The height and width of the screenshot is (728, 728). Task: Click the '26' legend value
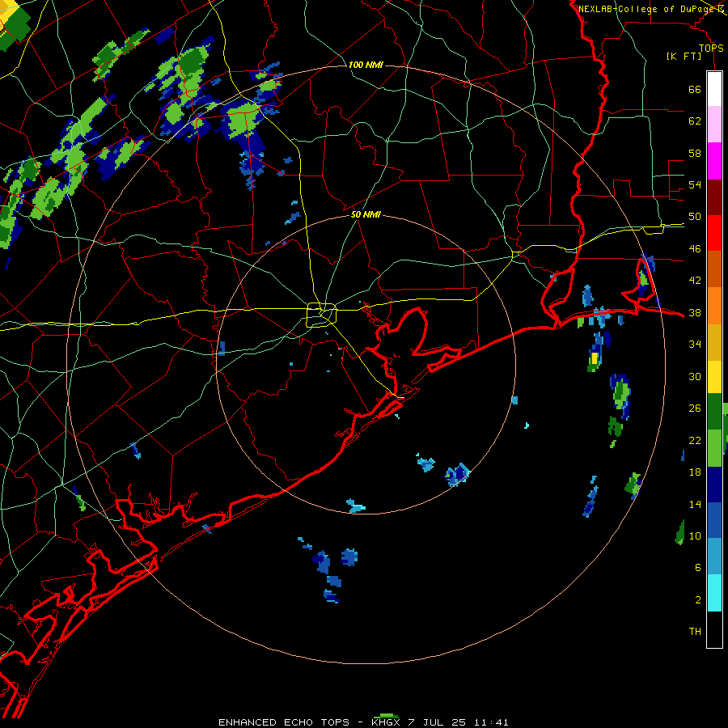[695, 408]
